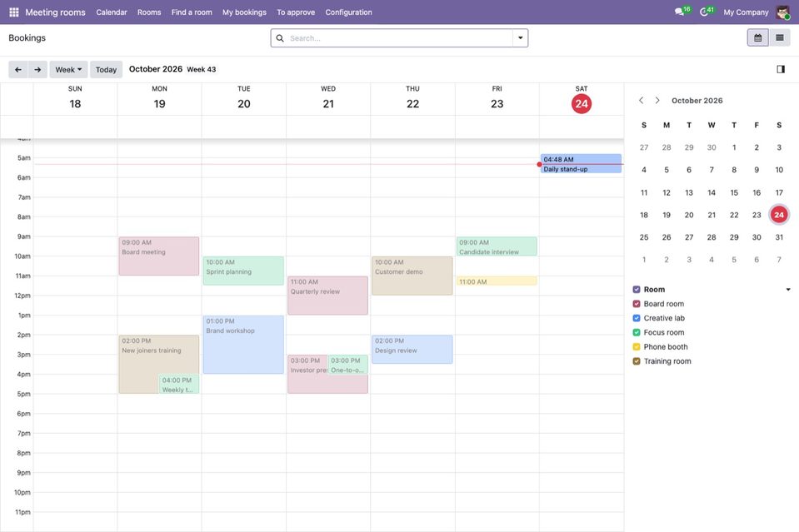Open My Company switcher

click(x=746, y=12)
